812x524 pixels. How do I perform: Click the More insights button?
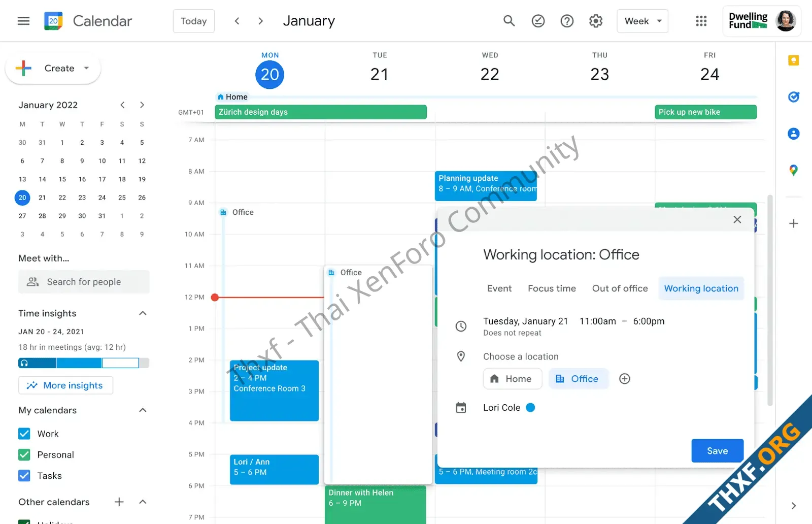(65, 385)
